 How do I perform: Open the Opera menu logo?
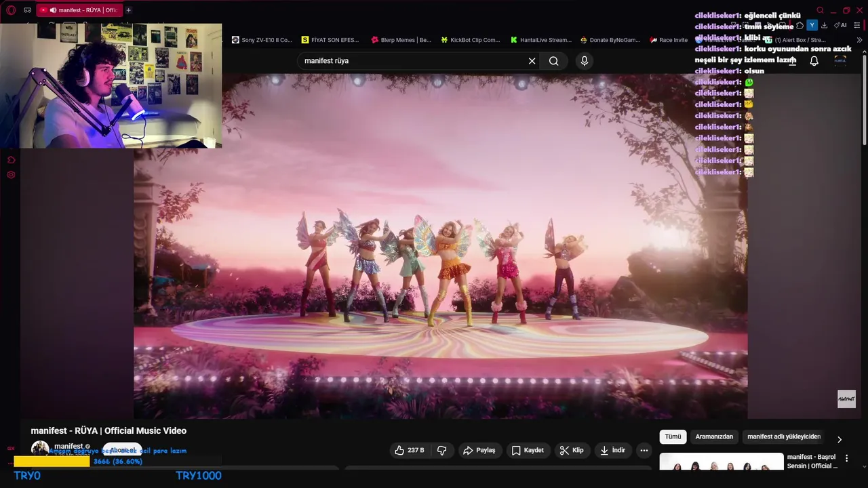11,10
